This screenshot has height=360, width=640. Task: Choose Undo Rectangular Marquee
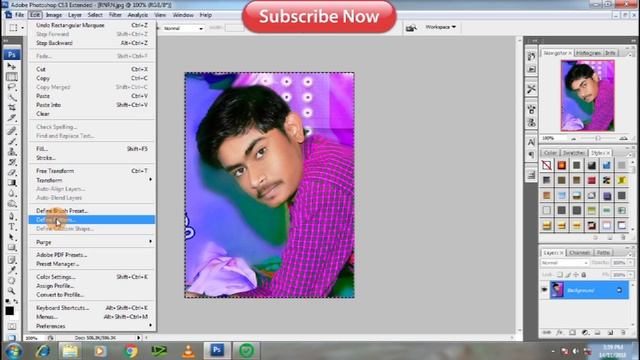pos(92,25)
